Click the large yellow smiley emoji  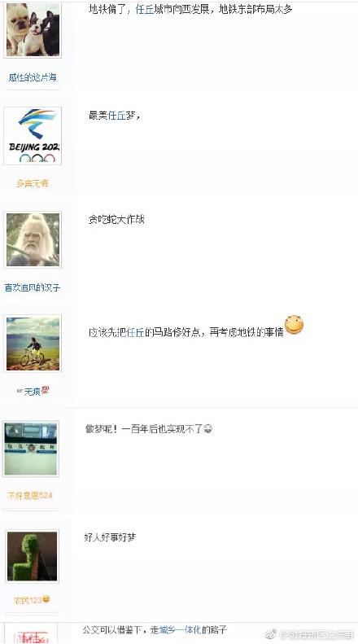pos(294,325)
